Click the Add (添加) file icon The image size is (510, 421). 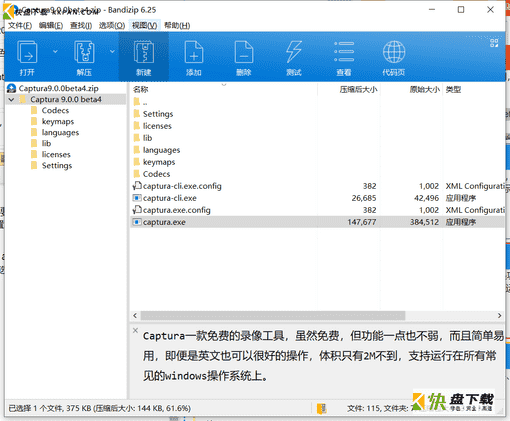pos(194,52)
